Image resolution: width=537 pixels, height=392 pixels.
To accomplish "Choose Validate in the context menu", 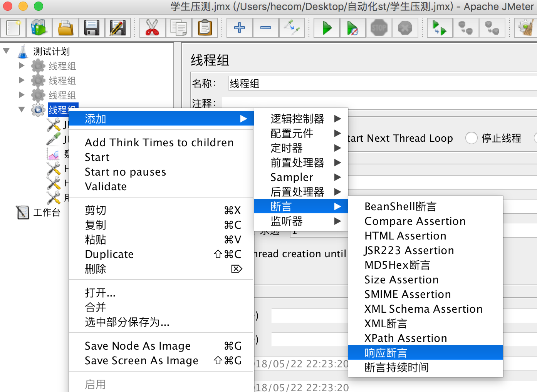I will pos(161,186).
